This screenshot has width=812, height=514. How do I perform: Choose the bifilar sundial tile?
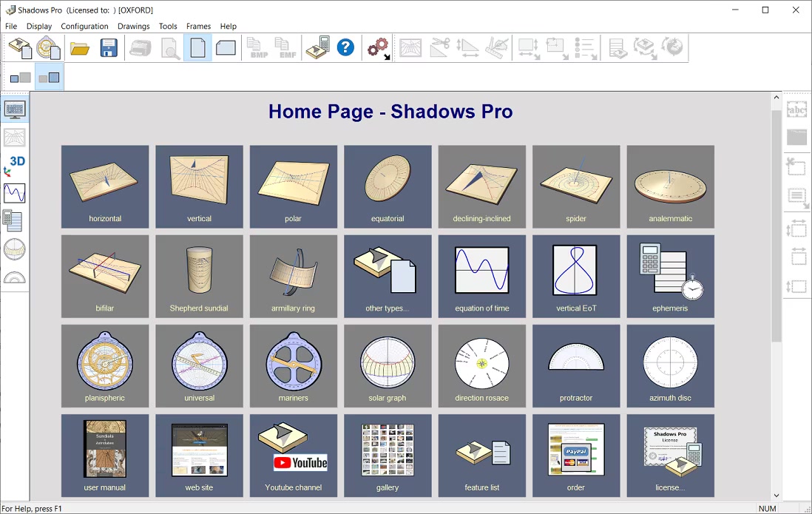[x=104, y=276]
